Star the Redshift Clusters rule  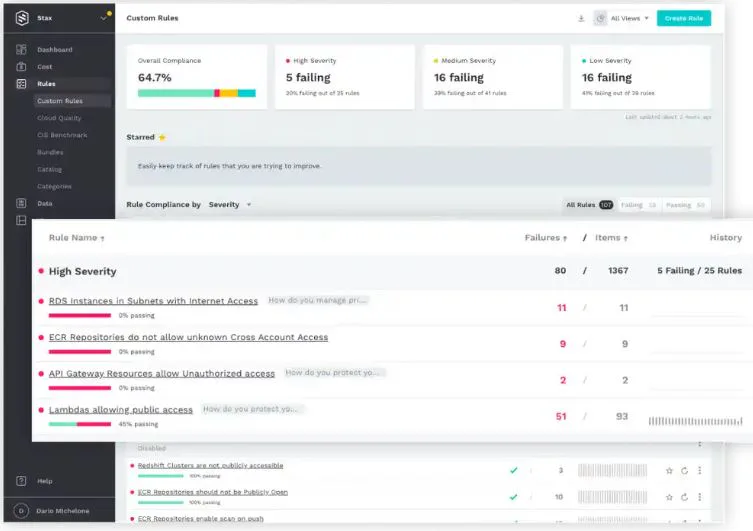[669, 471]
